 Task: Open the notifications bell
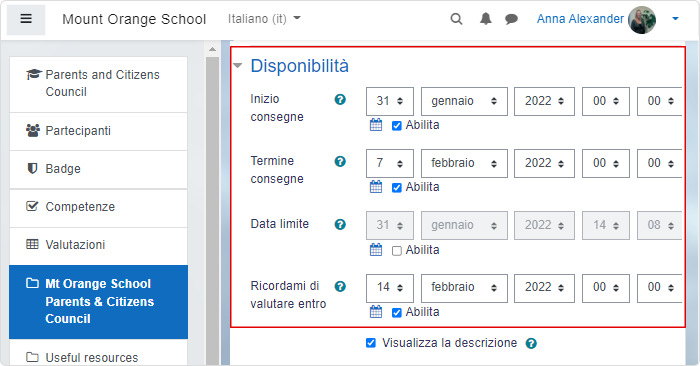[x=486, y=19]
